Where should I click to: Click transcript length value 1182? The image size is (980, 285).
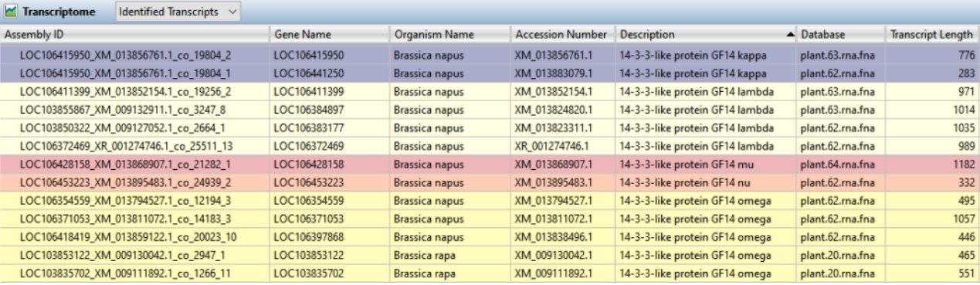click(x=932, y=165)
